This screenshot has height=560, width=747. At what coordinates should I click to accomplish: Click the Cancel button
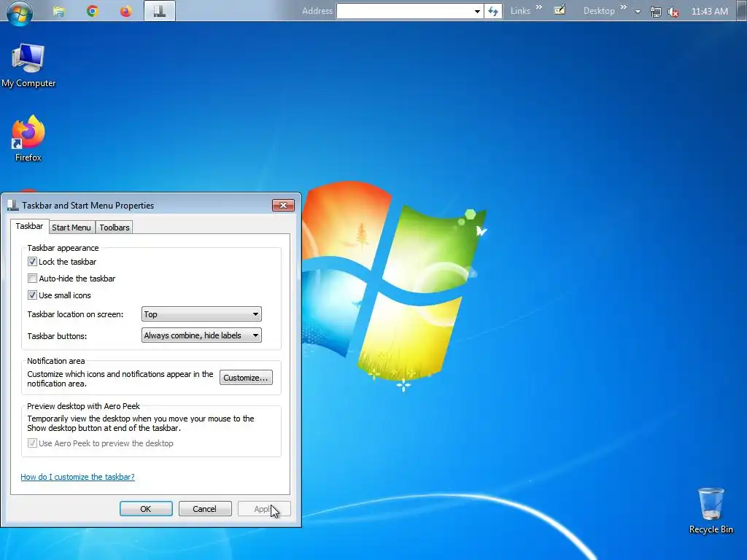click(205, 508)
